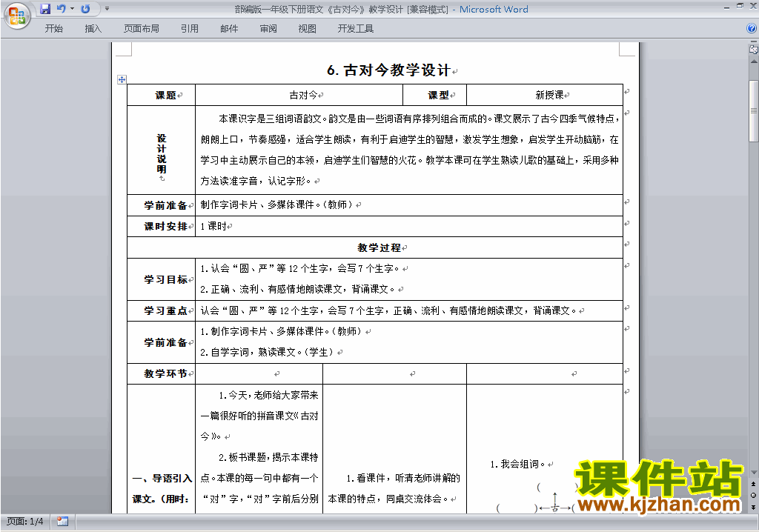Click the macro recording status bar icon
The height and width of the screenshot is (532, 759).
[62, 522]
